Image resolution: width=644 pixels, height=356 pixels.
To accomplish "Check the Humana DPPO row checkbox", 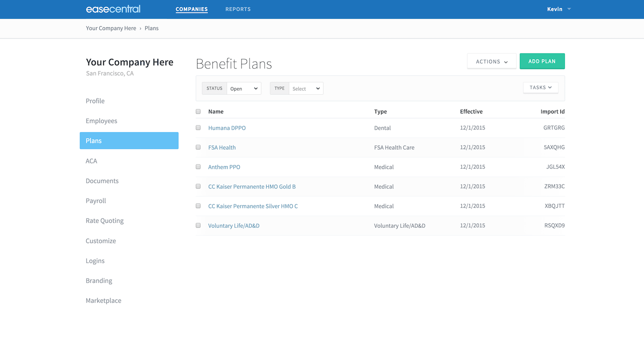I will tap(198, 128).
